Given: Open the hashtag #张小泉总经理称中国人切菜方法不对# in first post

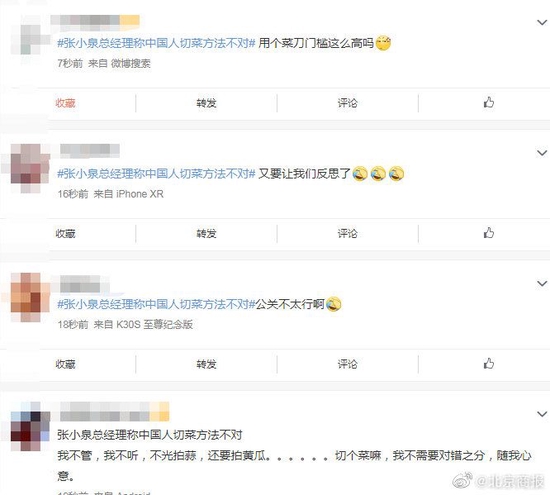Looking at the screenshot, I should point(156,43).
